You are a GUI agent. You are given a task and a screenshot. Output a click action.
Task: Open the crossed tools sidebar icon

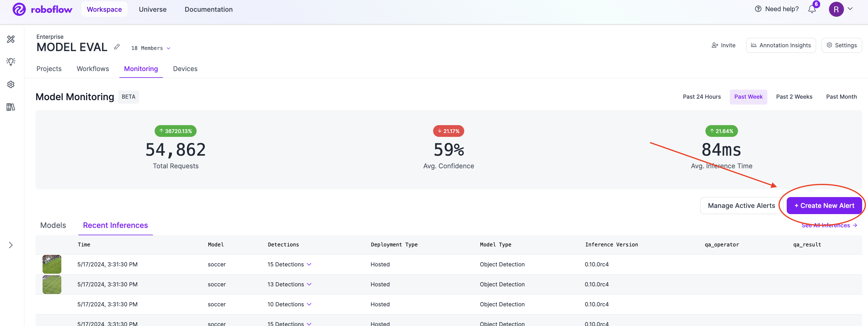[11, 39]
